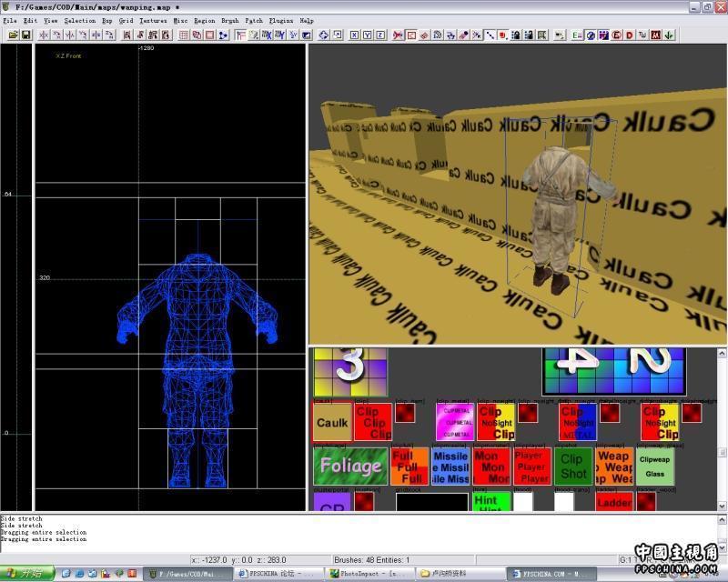The width and height of the screenshot is (728, 582).
Task: Click the complete tall selection icon
Action: [126, 35]
